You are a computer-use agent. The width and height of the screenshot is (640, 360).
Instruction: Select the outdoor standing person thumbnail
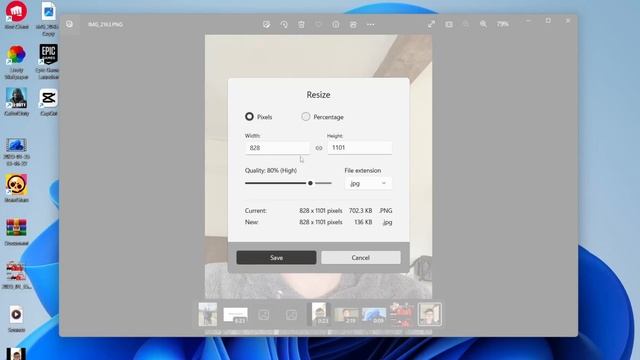(x=208, y=314)
